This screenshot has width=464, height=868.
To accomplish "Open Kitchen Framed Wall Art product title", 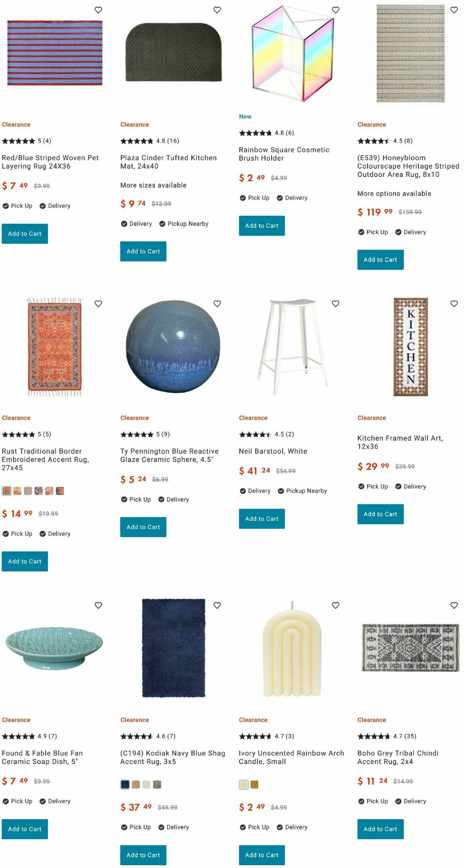I will tap(400, 442).
